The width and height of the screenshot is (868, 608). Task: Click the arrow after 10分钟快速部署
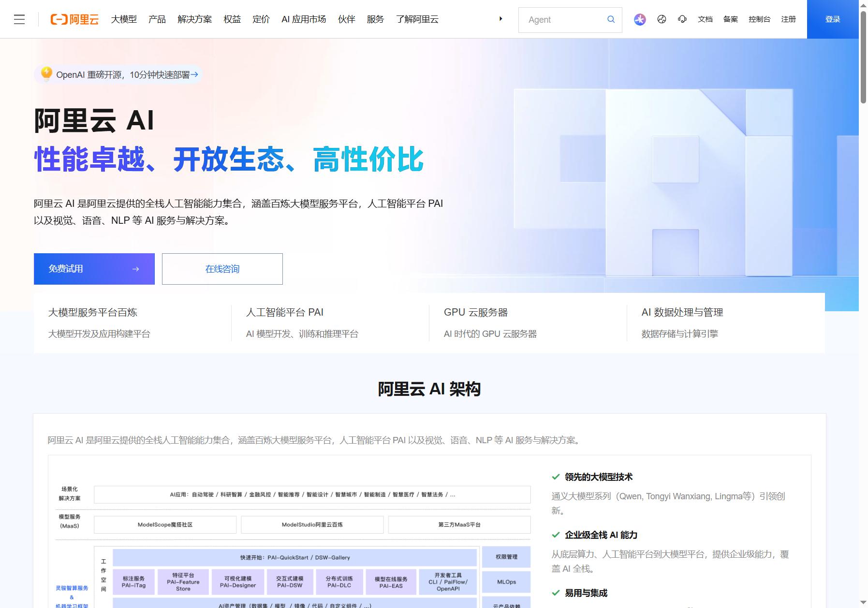(194, 74)
